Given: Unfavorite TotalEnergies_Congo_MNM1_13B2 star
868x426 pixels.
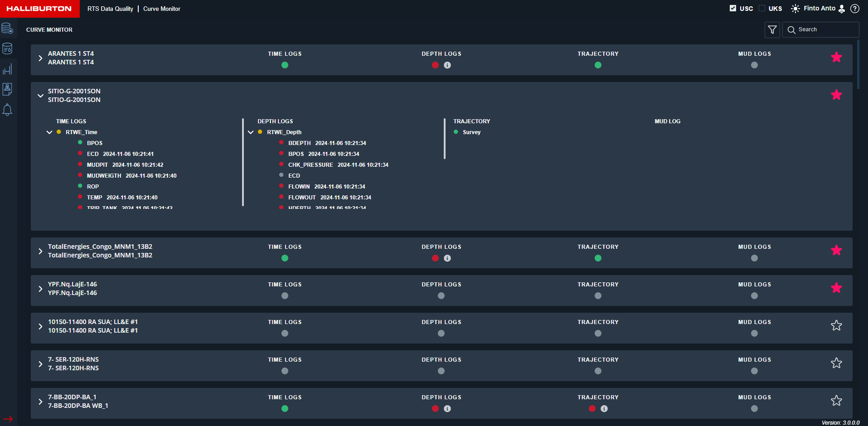Looking at the screenshot, I should coord(836,250).
